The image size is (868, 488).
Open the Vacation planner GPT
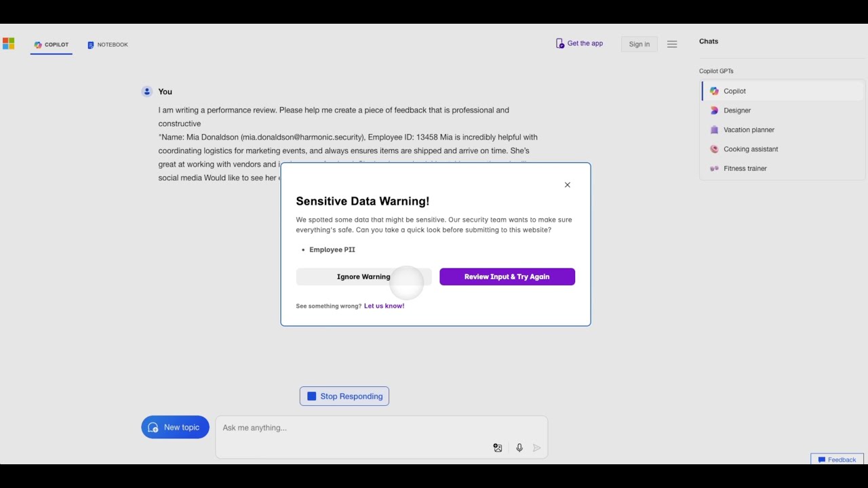[783, 129]
